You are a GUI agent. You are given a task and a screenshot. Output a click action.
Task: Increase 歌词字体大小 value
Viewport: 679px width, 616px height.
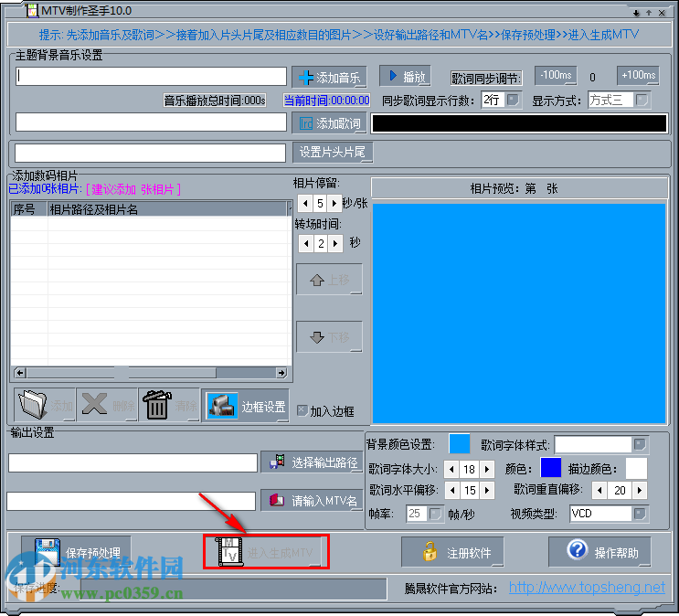[x=487, y=469]
